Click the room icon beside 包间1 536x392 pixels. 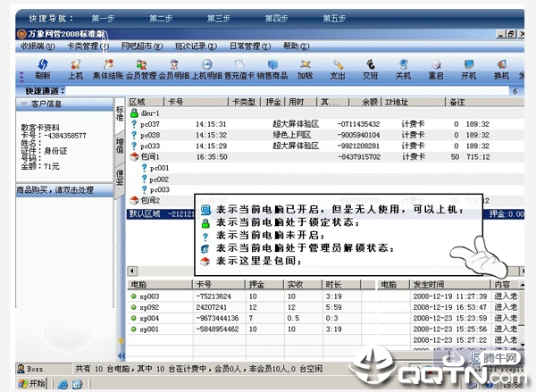tap(134, 157)
